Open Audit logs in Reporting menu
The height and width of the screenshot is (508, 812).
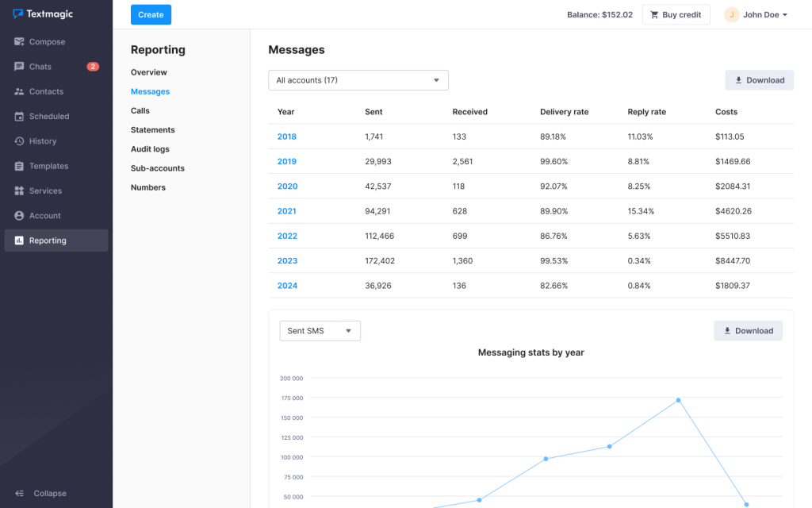[150, 149]
